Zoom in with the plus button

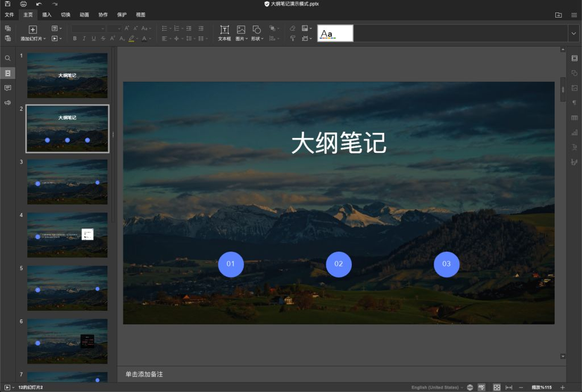pos(563,387)
